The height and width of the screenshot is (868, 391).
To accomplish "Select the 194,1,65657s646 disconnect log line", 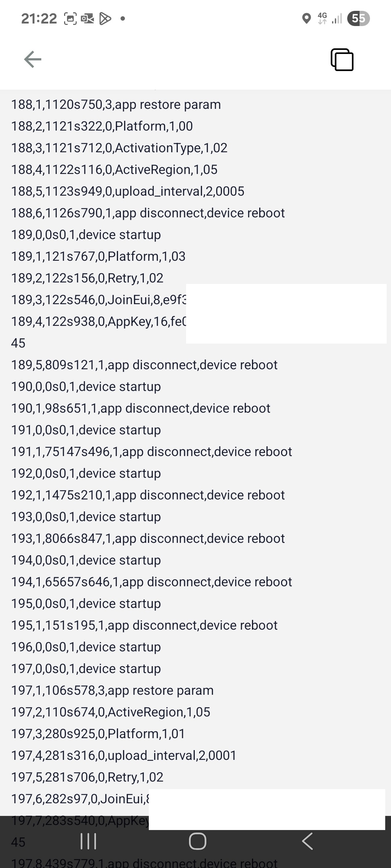I will (x=151, y=582).
